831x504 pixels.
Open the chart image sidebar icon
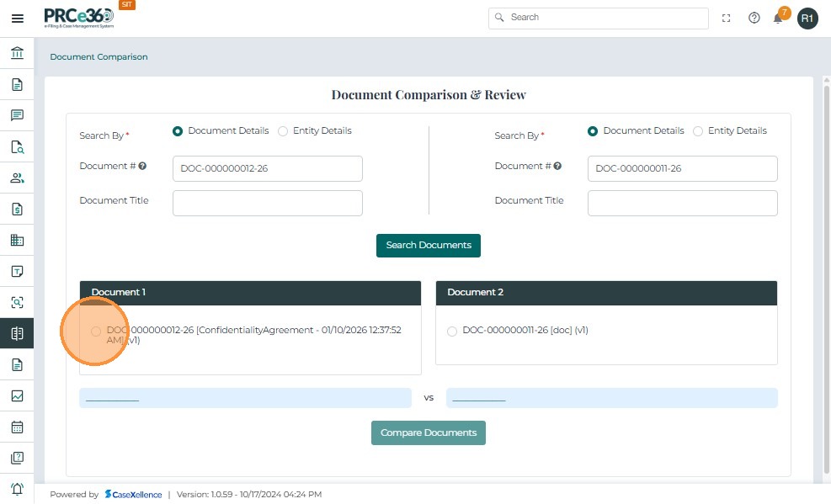[17, 395]
